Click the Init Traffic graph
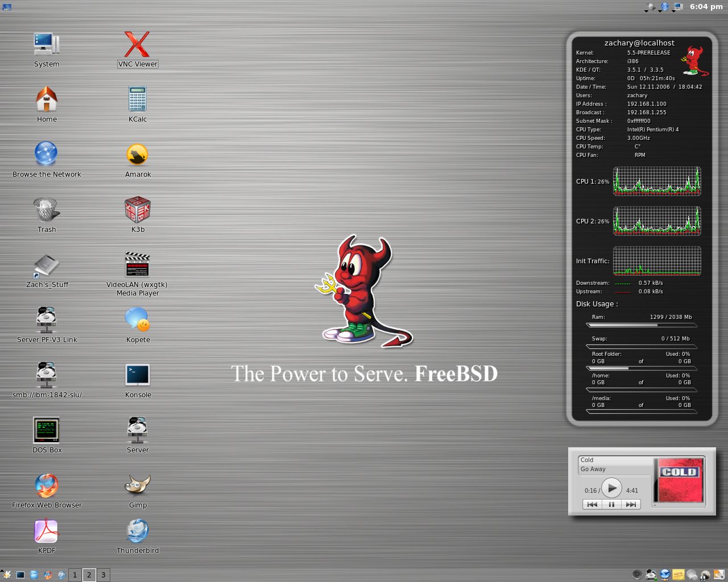 [x=657, y=261]
